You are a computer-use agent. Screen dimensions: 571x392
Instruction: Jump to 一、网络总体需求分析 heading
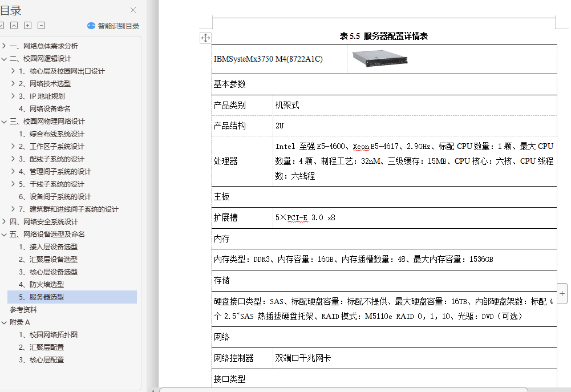coord(44,46)
